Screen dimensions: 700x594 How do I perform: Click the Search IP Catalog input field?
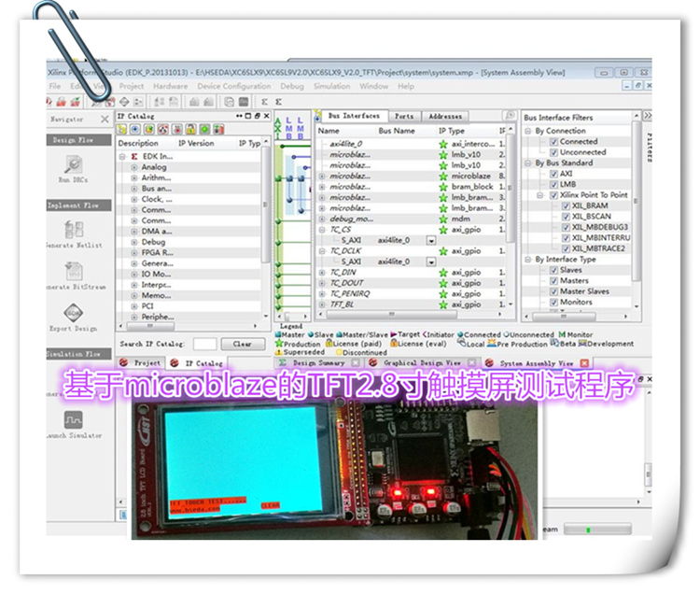(205, 344)
